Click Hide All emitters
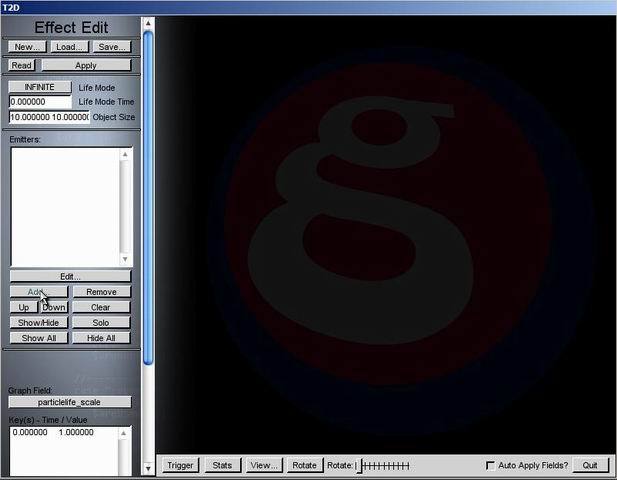617x480 pixels. click(x=101, y=338)
